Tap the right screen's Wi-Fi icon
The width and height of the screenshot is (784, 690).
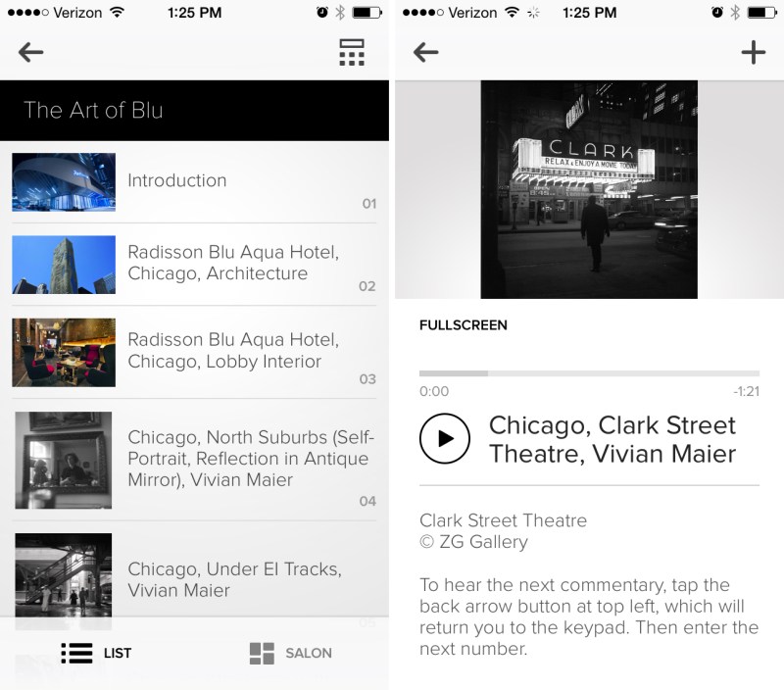[x=512, y=12]
